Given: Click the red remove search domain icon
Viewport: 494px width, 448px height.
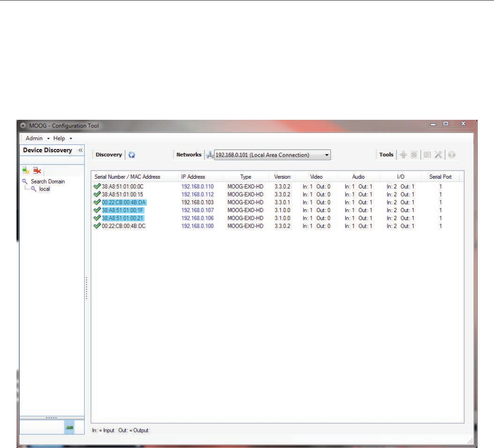Looking at the screenshot, I should click(x=37, y=171).
